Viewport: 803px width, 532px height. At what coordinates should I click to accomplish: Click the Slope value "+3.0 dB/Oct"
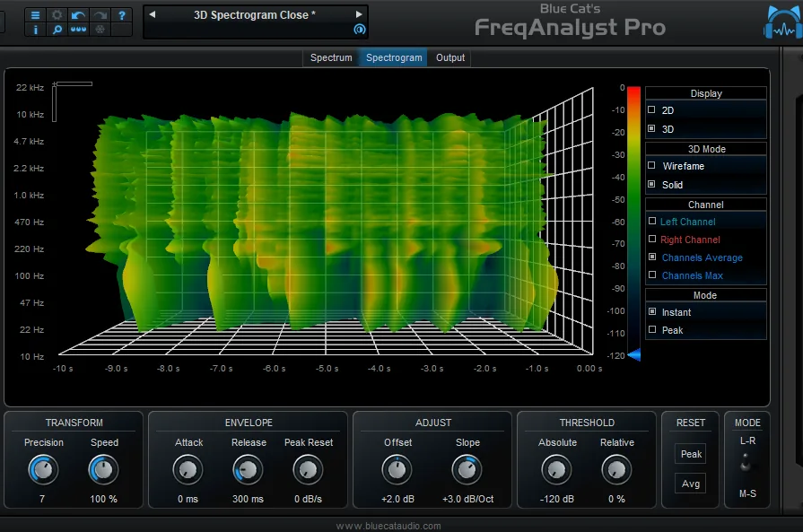468,499
